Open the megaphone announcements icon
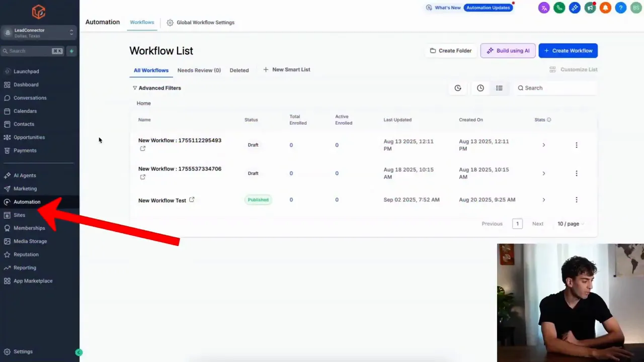Image resolution: width=644 pixels, height=362 pixels. (x=590, y=8)
